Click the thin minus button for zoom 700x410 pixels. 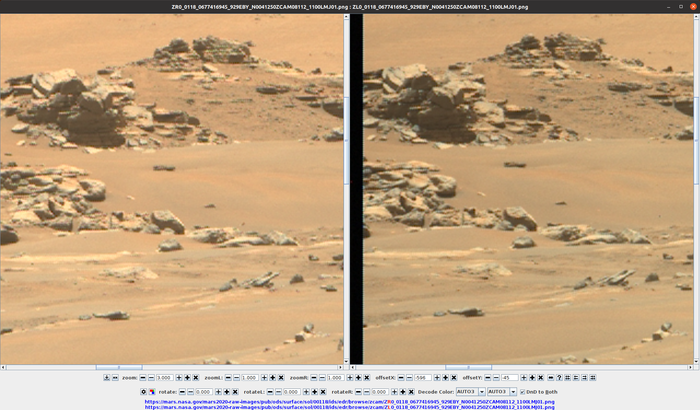tap(151, 378)
